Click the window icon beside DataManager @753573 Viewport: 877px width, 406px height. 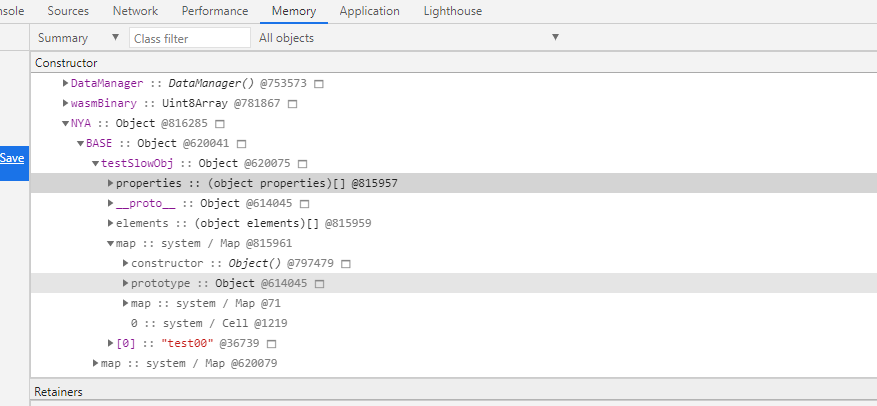319,84
